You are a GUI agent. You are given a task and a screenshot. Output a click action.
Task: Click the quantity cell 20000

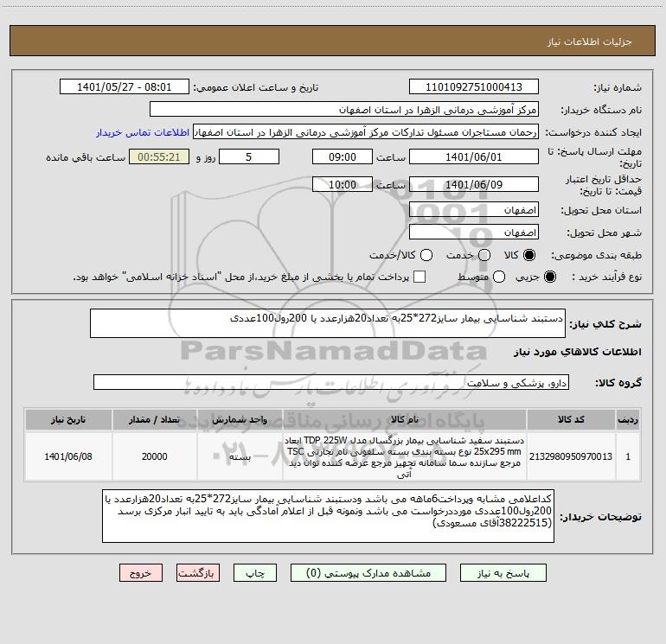click(155, 456)
